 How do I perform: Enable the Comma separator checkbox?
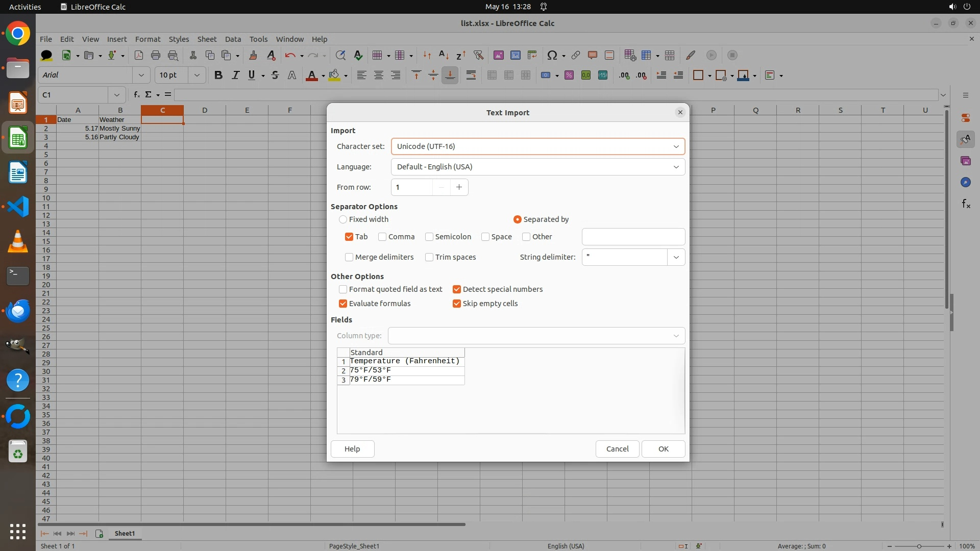(x=382, y=237)
